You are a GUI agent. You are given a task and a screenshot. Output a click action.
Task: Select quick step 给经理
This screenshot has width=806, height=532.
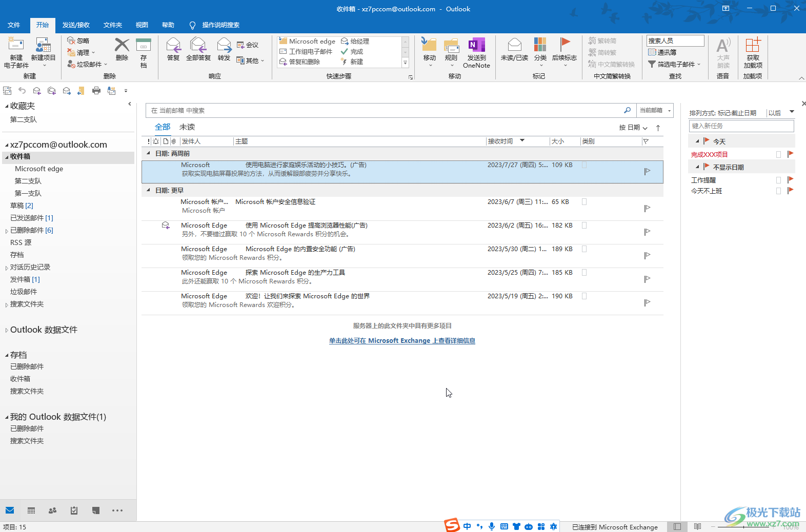click(355, 41)
